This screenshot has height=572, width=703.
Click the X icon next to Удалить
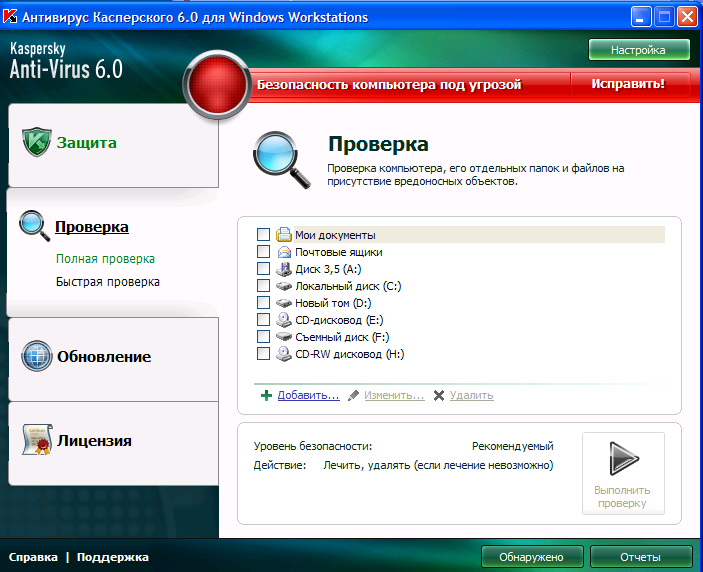(x=439, y=395)
